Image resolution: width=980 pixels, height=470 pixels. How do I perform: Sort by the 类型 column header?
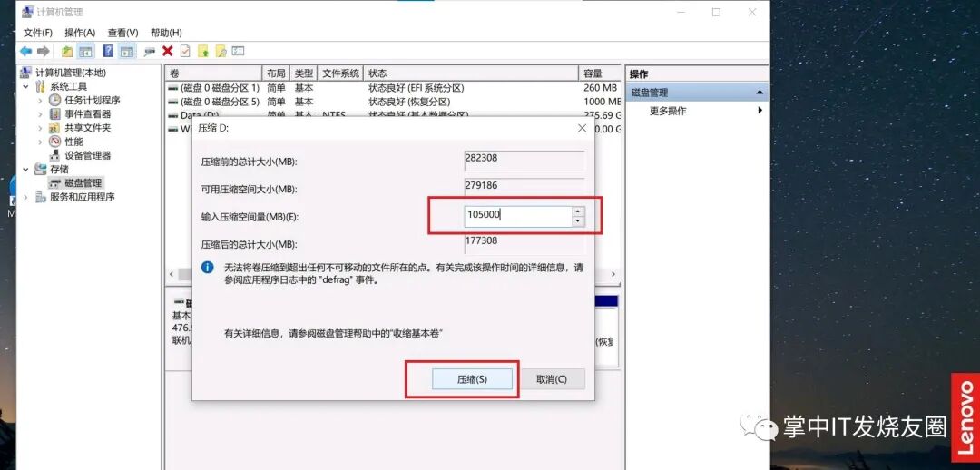[304, 73]
